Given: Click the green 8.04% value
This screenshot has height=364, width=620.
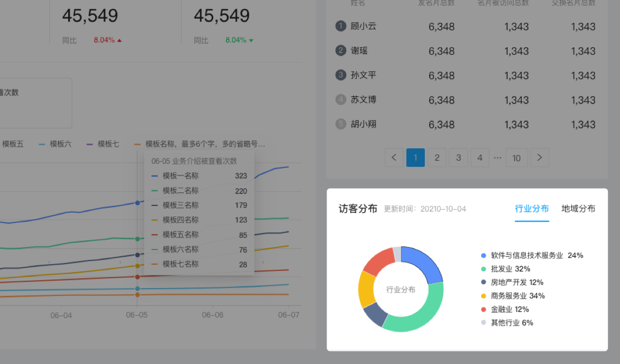Looking at the screenshot, I should (236, 40).
